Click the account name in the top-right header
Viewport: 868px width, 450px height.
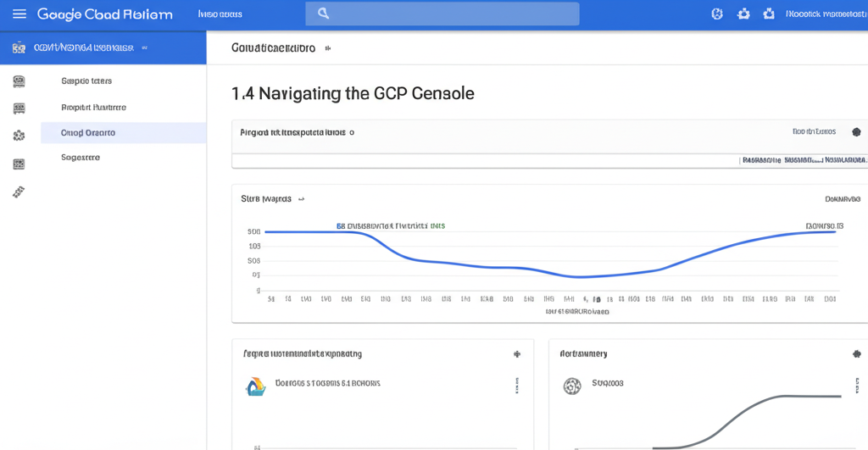tap(826, 14)
